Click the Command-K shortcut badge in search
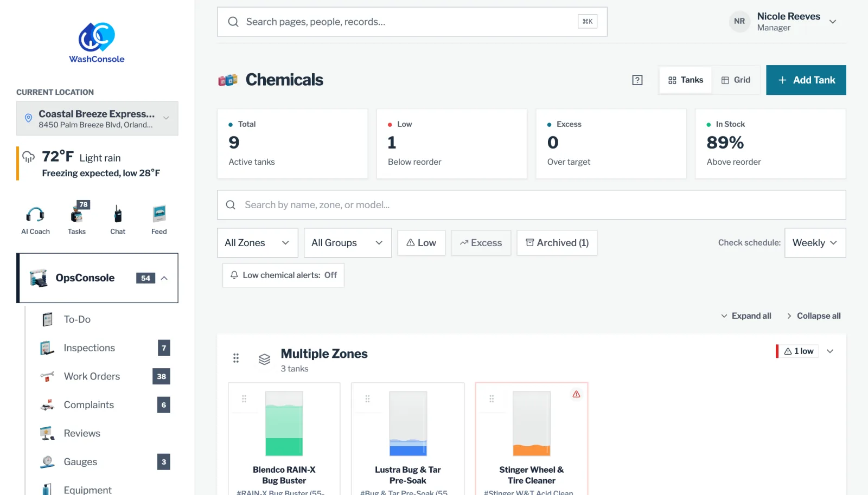The width and height of the screenshot is (868, 495). (588, 22)
